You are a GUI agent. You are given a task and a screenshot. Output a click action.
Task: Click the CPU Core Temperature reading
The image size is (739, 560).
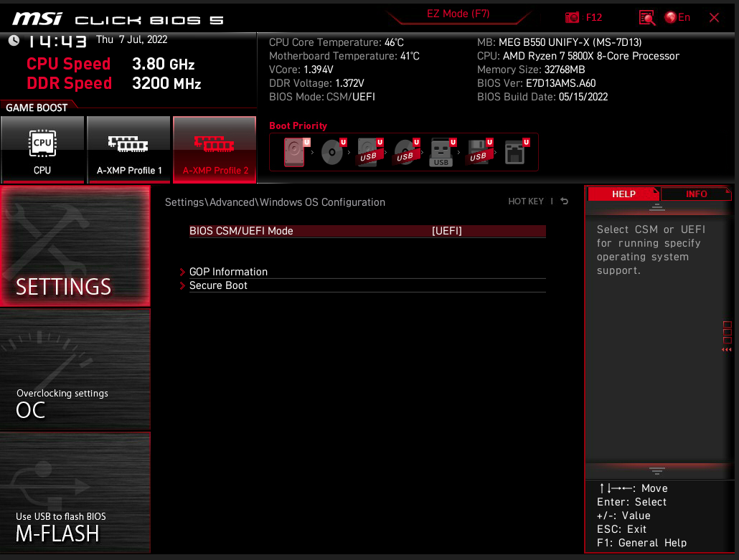coord(336,42)
